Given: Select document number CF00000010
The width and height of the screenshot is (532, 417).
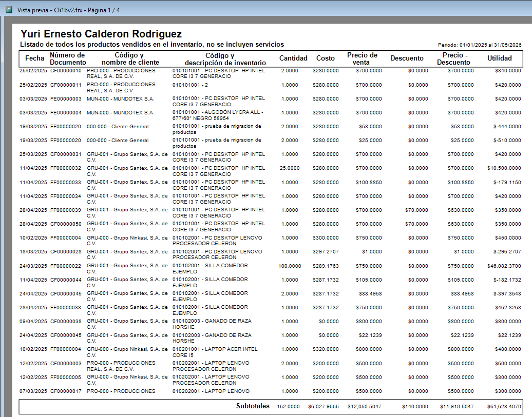Looking at the screenshot, I should click(66, 70).
